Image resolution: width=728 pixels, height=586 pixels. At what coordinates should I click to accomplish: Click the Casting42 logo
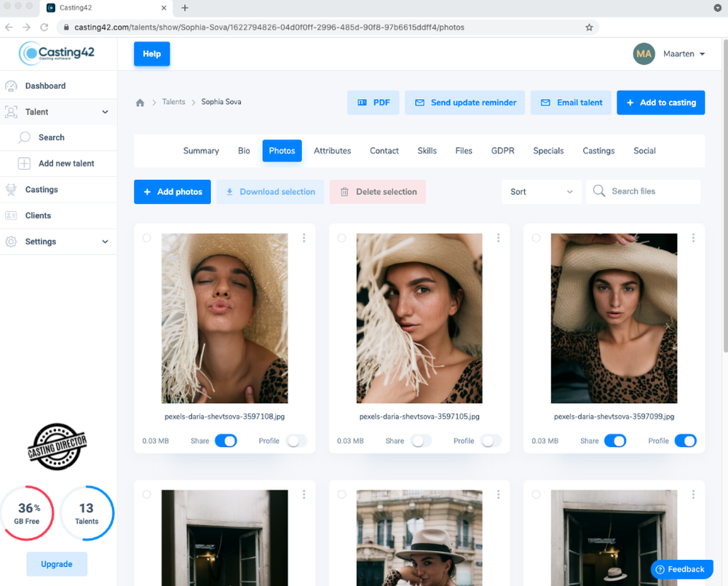(57, 53)
